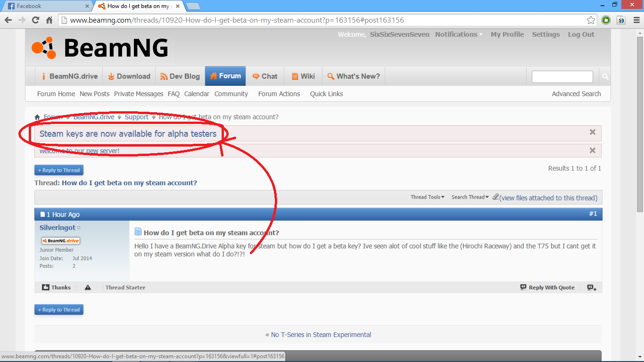The width and height of the screenshot is (644, 362).
Task: Open Private Messages
Action: [x=139, y=94]
